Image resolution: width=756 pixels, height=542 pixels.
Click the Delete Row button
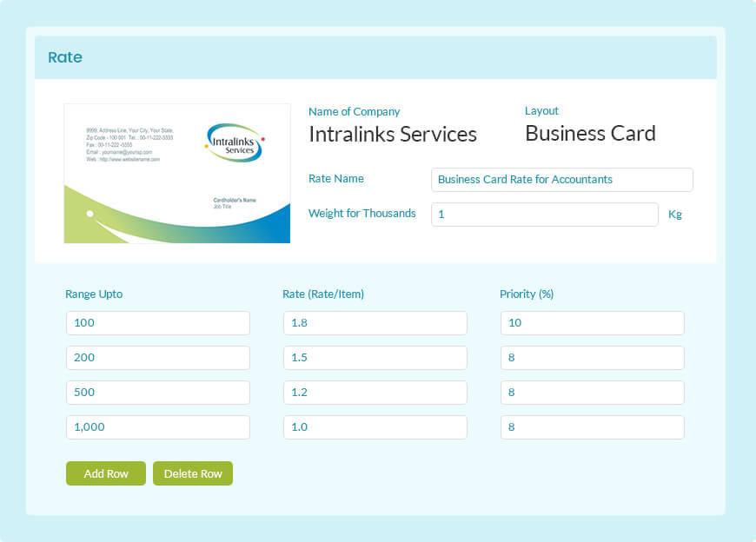(193, 473)
